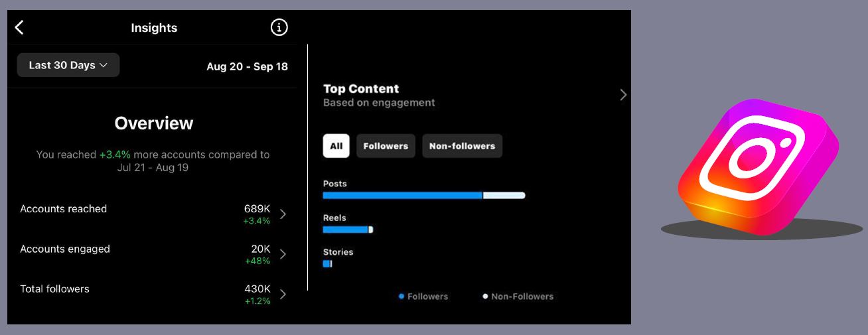Click the 3D Instagram logo
Screen dimensions: 868x335
tap(759, 166)
